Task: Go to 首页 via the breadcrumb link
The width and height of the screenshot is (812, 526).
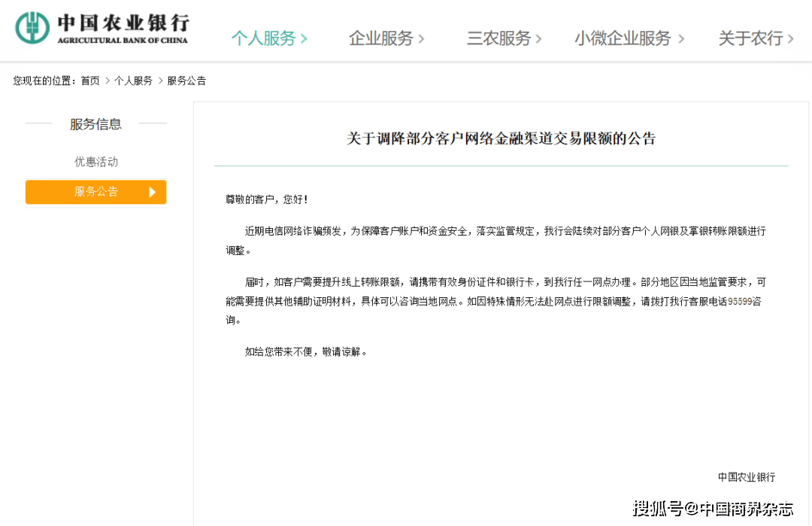Action: tap(89, 81)
